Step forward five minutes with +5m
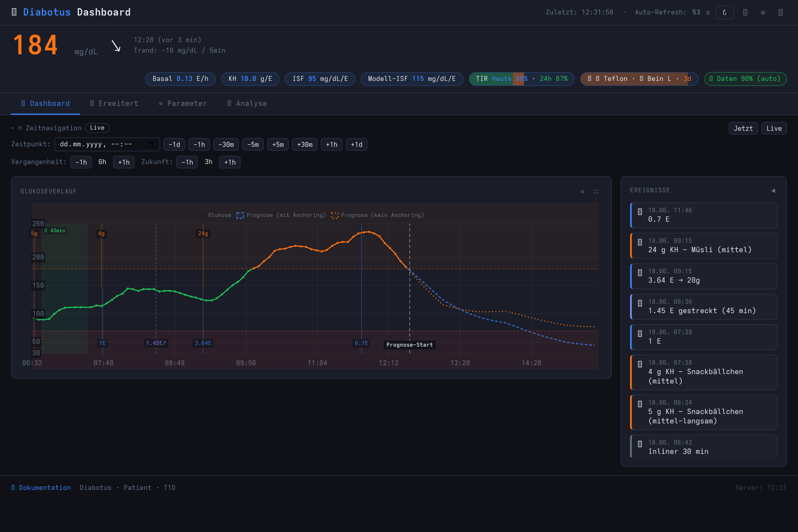This screenshot has width=798, height=532. [x=278, y=145]
